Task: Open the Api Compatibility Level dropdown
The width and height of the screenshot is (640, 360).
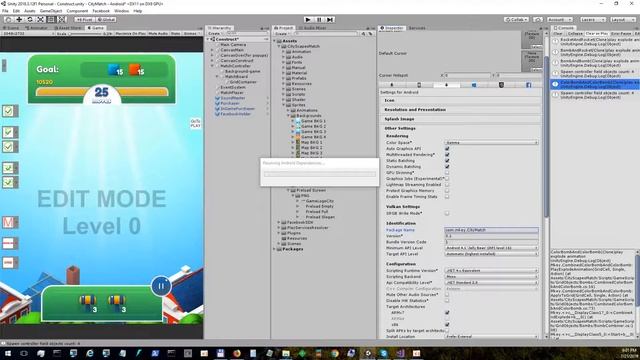Action: 491,282
